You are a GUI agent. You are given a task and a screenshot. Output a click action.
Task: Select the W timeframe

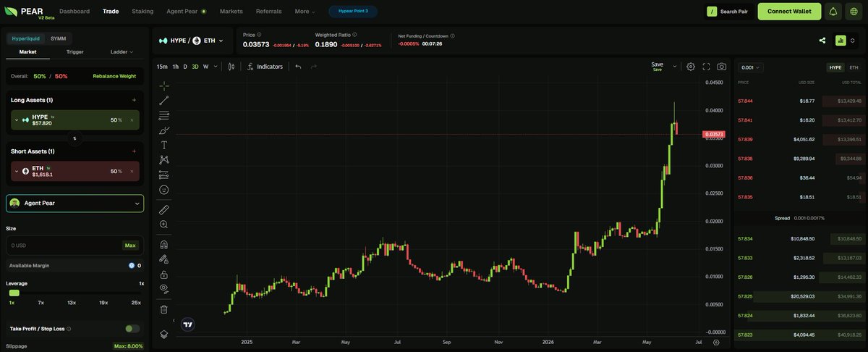pyautogui.click(x=205, y=67)
